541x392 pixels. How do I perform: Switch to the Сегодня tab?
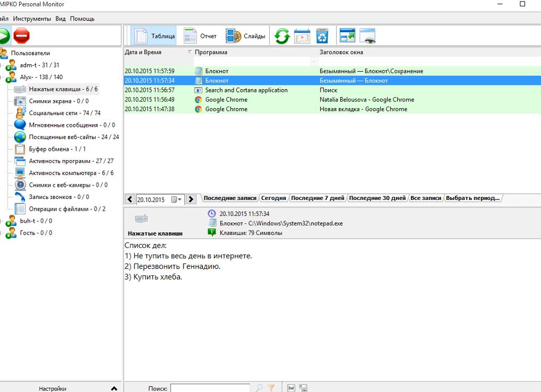[273, 198]
